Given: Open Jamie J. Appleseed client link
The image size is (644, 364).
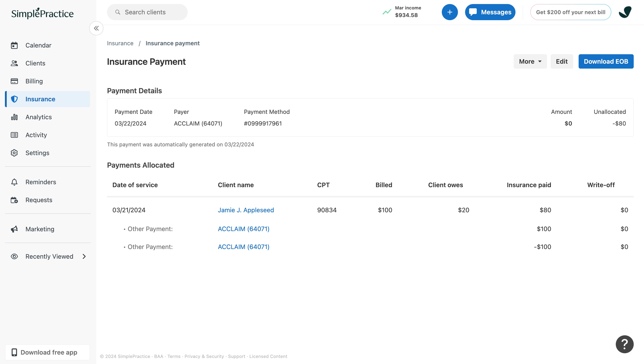Looking at the screenshot, I should pos(246,210).
